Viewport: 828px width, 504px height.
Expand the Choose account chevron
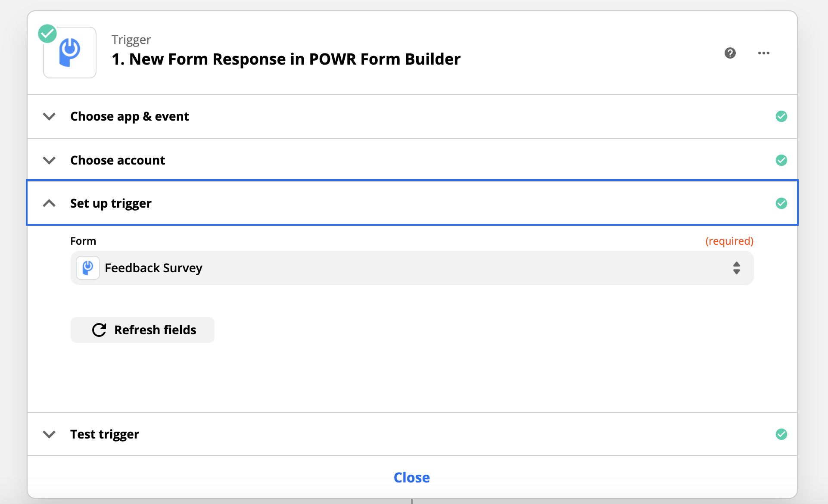50,160
